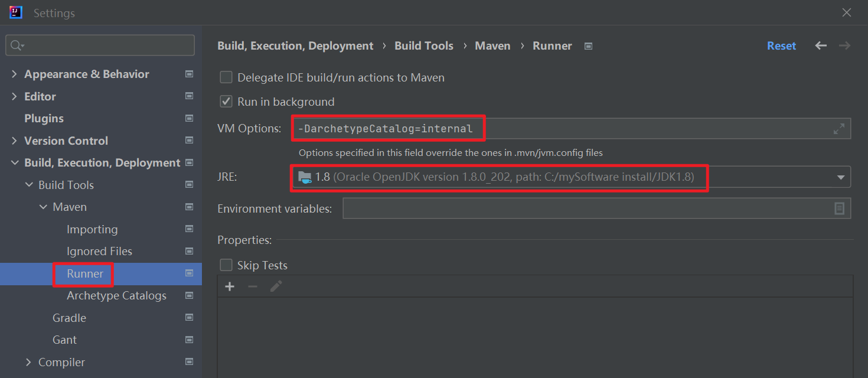The width and height of the screenshot is (868, 378).
Task: Click the IntelliJ IDEA logo in title bar
Action: tap(16, 12)
